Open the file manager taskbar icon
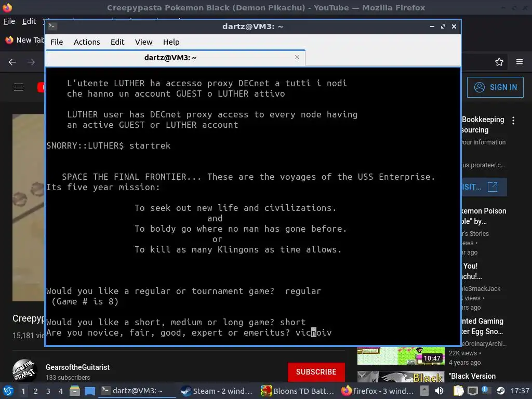Viewport: 532px width, 399px height. point(75,391)
